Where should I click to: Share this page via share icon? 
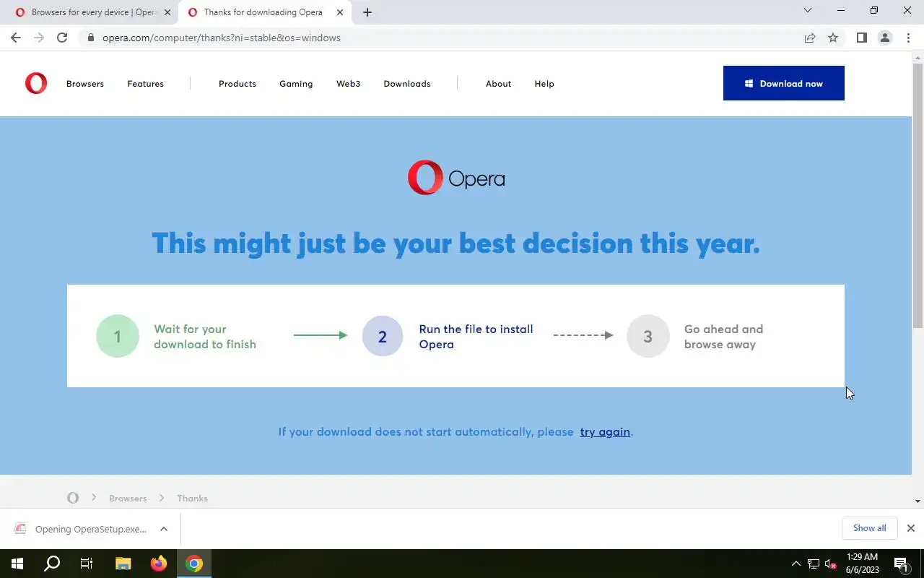(x=810, y=38)
